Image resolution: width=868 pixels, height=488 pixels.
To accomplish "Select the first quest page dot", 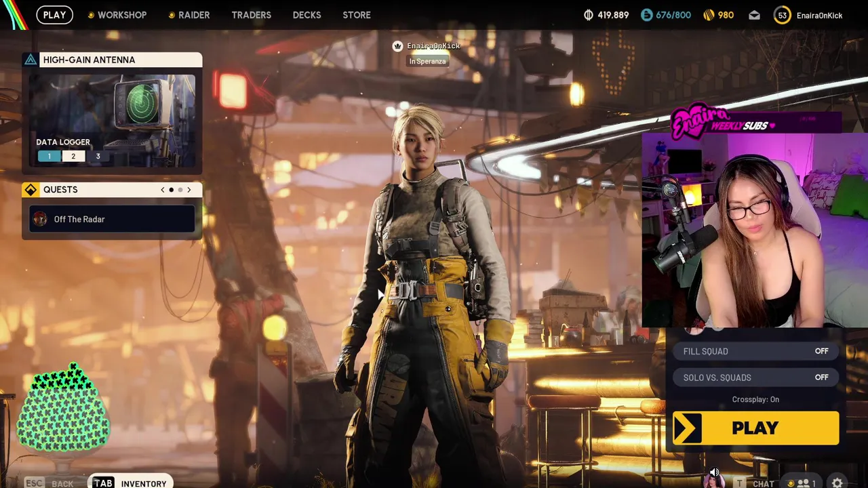I will click(x=171, y=190).
